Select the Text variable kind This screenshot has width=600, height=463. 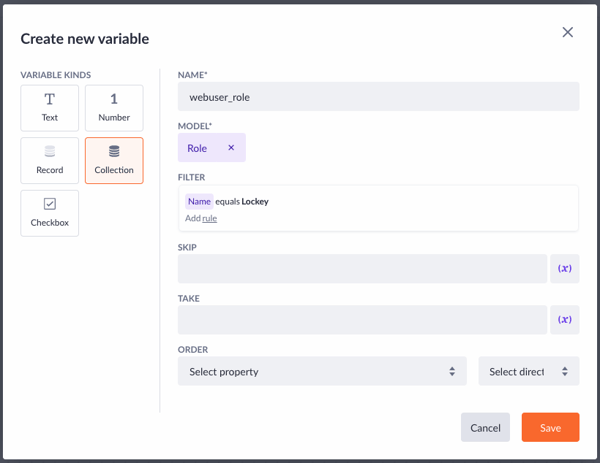50,108
